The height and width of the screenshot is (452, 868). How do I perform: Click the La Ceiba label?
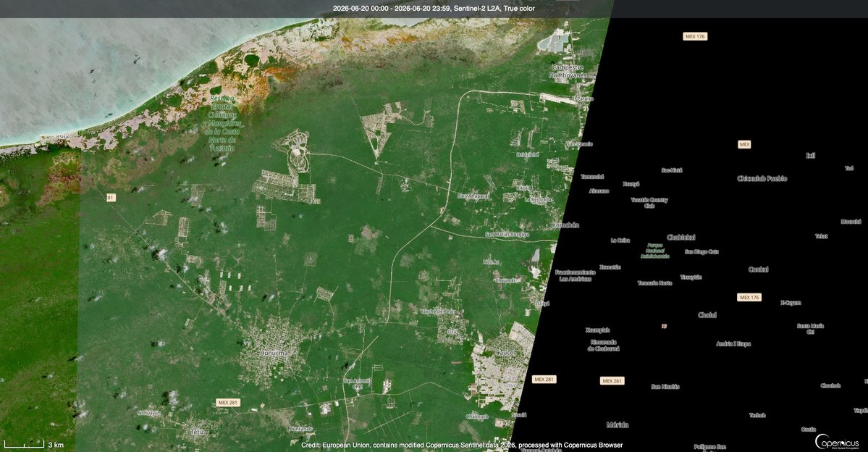tap(620, 240)
